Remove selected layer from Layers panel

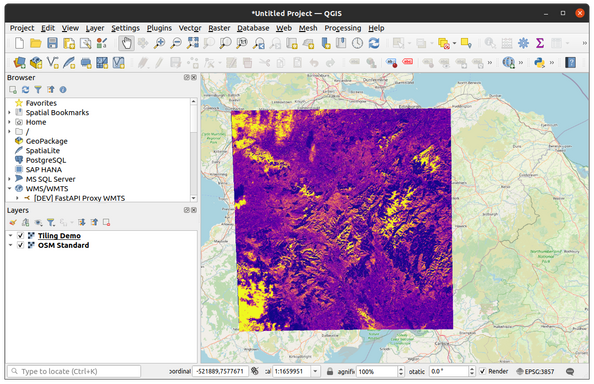pos(106,222)
